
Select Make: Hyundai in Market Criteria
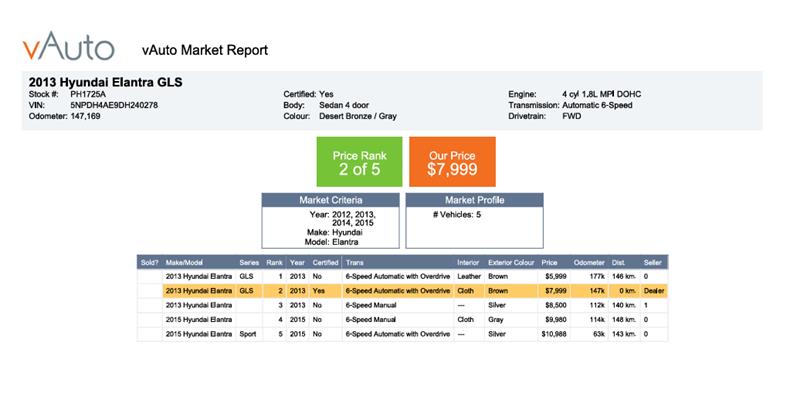pyautogui.click(x=335, y=233)
